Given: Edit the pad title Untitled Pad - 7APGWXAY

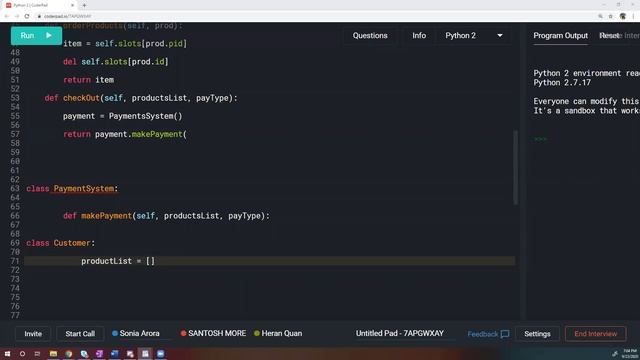Looking at the screenshot, I should coord(400,333).
